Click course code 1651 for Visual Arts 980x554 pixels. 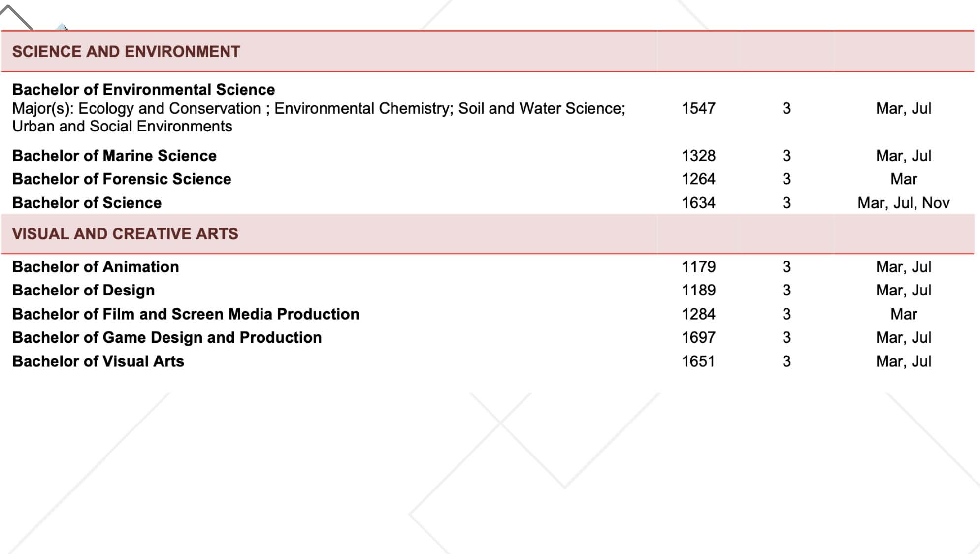(698, 361)
